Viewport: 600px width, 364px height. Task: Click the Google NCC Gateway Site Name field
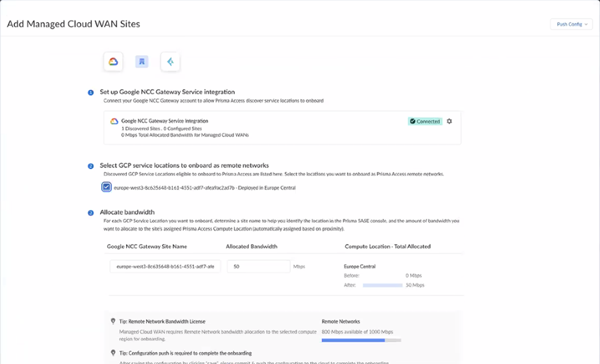click(165, 267)
